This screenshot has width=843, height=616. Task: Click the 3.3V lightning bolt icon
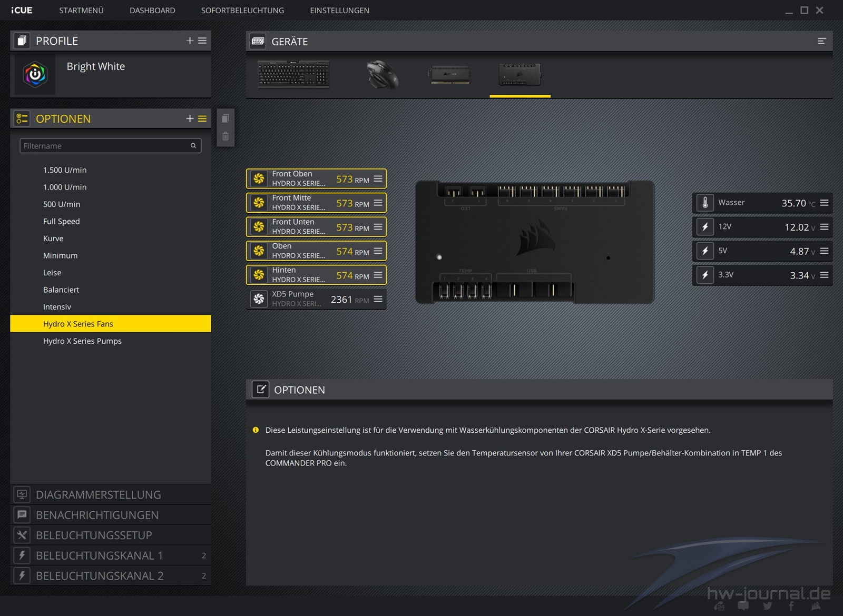click(705, 275)
